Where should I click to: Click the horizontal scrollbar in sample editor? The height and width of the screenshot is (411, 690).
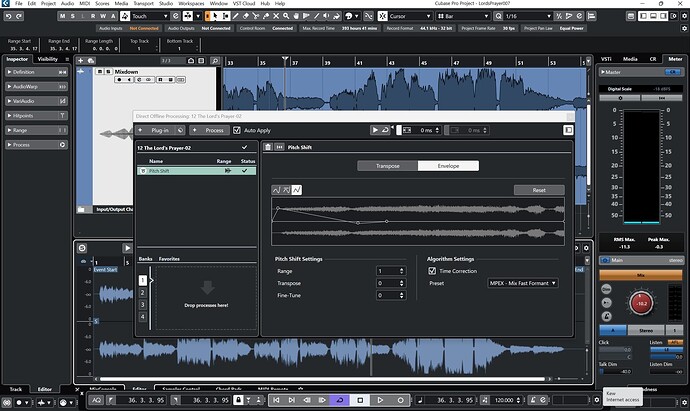(322, 379)
